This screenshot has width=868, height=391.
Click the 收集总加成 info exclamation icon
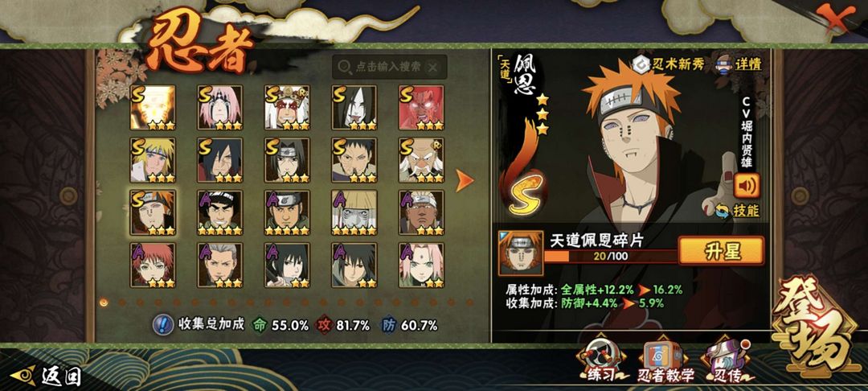(161, 324)
